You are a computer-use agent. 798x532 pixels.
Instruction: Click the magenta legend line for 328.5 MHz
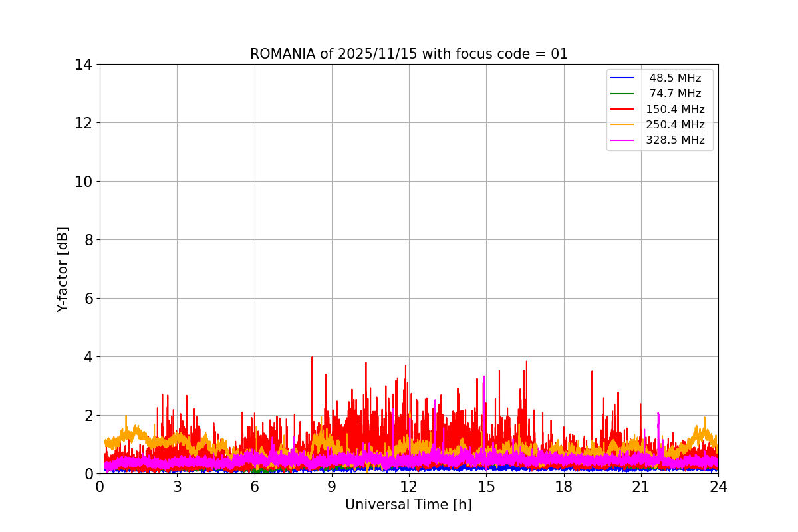[x=622, y=140]
